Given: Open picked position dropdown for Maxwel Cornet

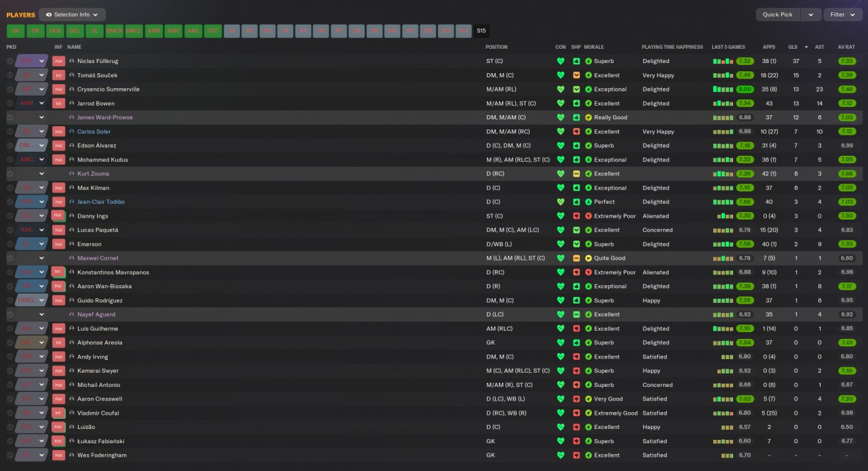Looking at the screenshot, I should pos(41,258).
